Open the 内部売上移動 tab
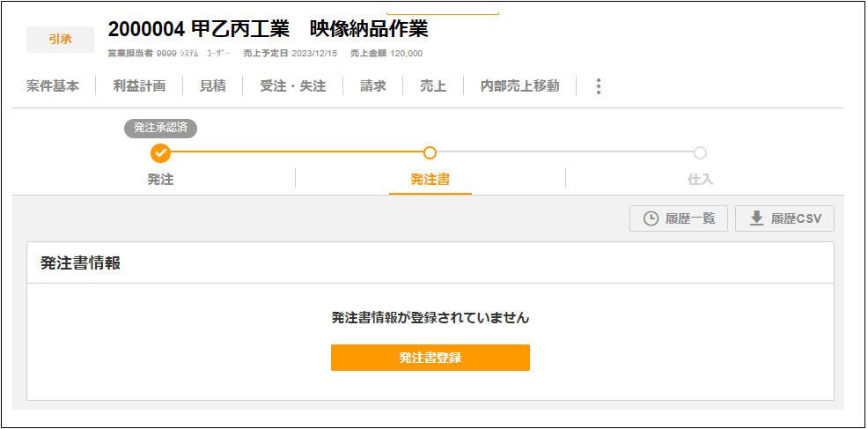This screenshot has width=868, height=429. [519, 86]
